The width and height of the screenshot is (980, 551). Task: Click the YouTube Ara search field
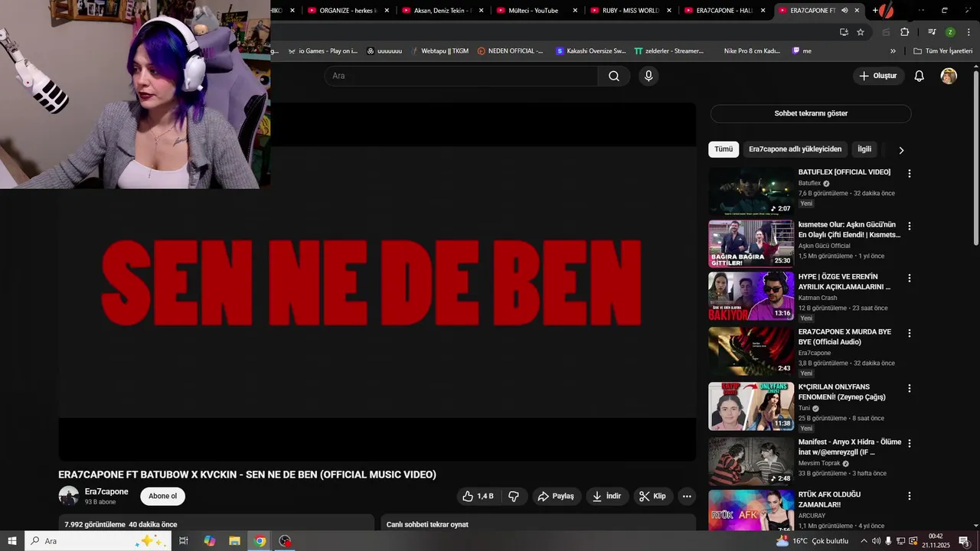[461, 76]
